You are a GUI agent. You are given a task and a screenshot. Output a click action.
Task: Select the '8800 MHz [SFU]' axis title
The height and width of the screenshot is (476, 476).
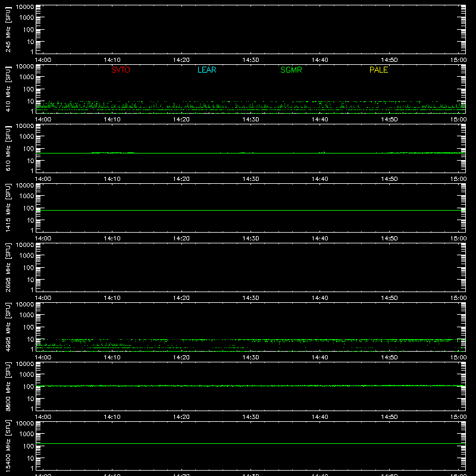click(x=8, y=387)
